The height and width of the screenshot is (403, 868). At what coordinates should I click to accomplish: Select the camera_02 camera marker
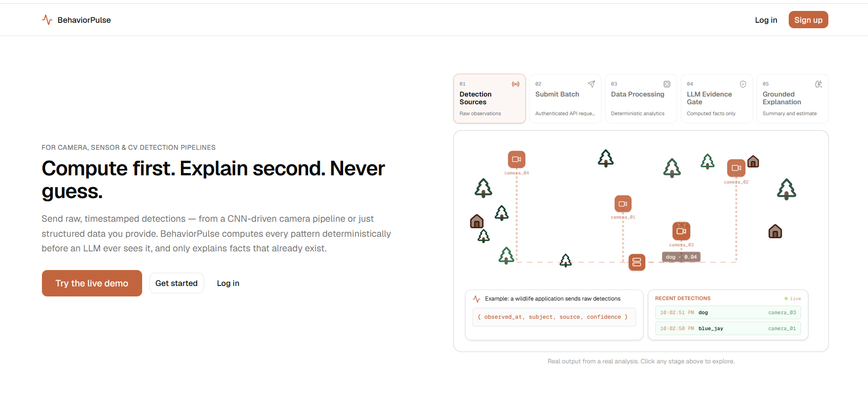pyautogui.click(x=736, y=168)
